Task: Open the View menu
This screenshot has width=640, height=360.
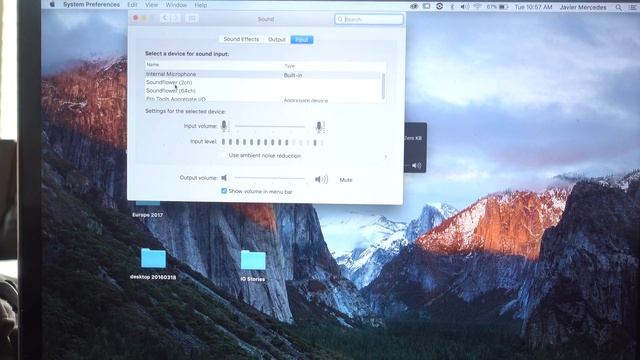Action: 151,5
